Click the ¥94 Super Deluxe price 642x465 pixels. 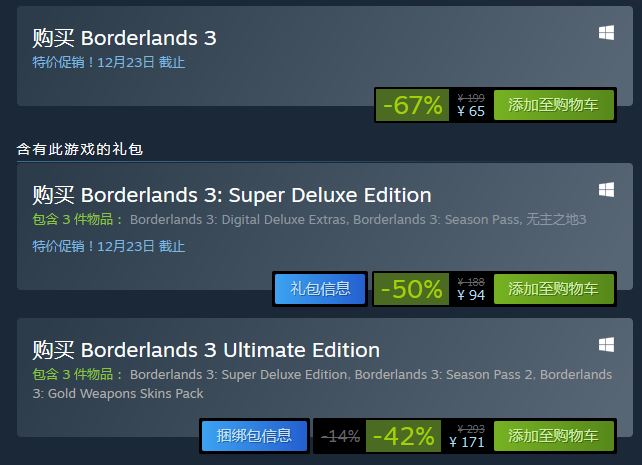pyautogui.click(x=471, y=295)
